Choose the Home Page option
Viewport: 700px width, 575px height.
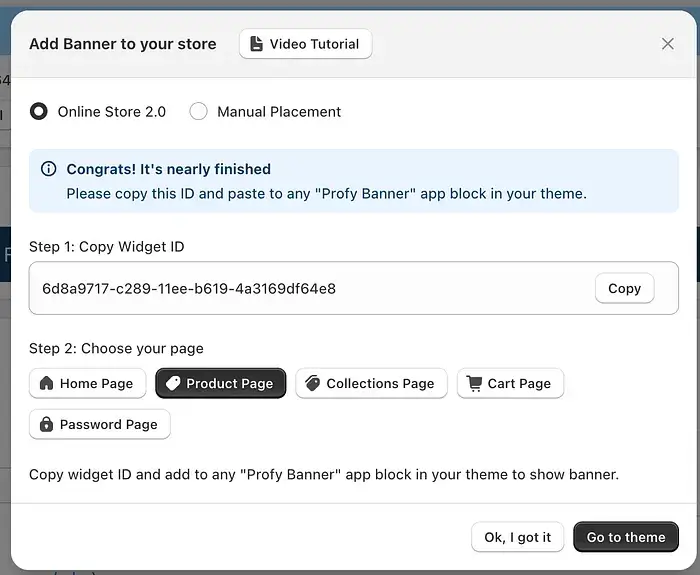[88, 383]
